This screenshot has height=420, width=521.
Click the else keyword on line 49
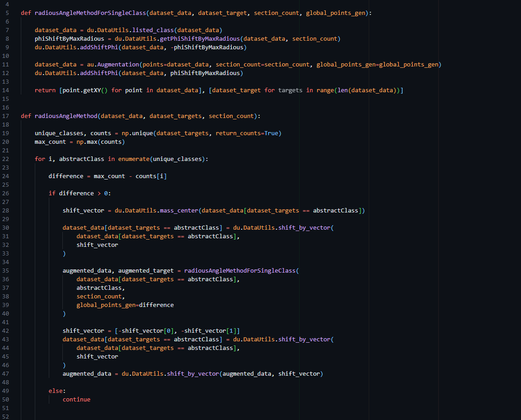tap(56, 391)
